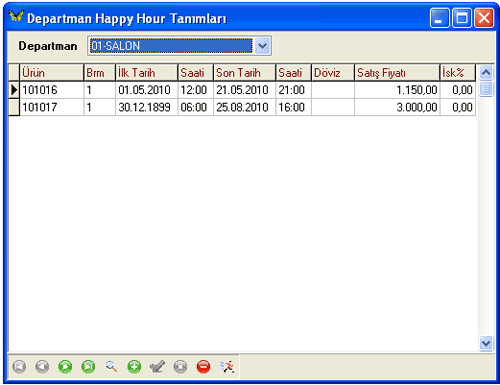Click the Satış Fiyatı column header
The image size is (500, 385).
(397, 73)
